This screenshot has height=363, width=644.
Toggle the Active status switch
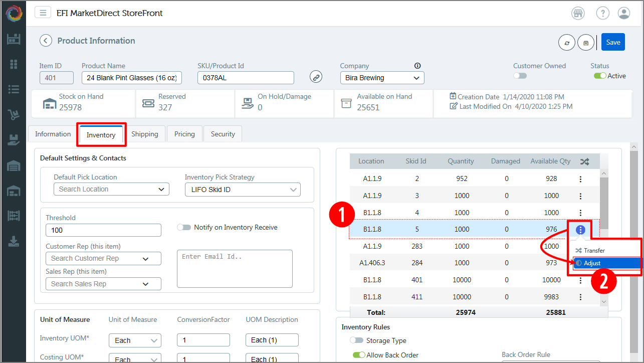[x=600, y=76]
